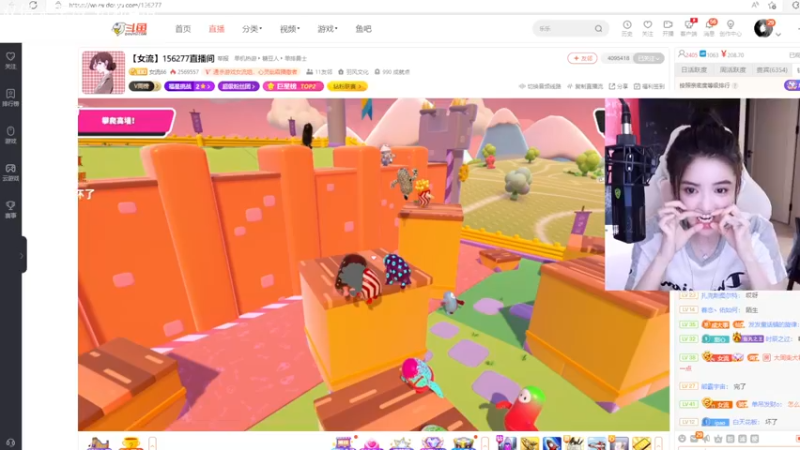Open the 已关注 followed dropdown
This screenshot has width=800, height=450.
[648, 58]
